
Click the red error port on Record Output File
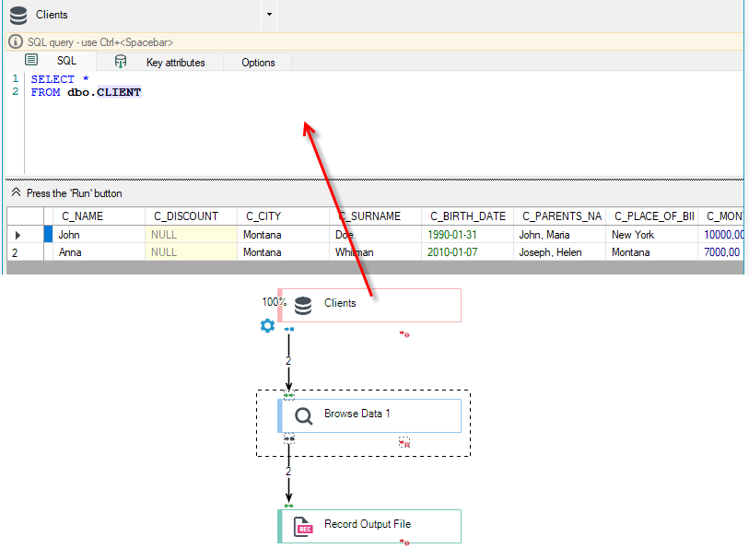tap(404, 542)
